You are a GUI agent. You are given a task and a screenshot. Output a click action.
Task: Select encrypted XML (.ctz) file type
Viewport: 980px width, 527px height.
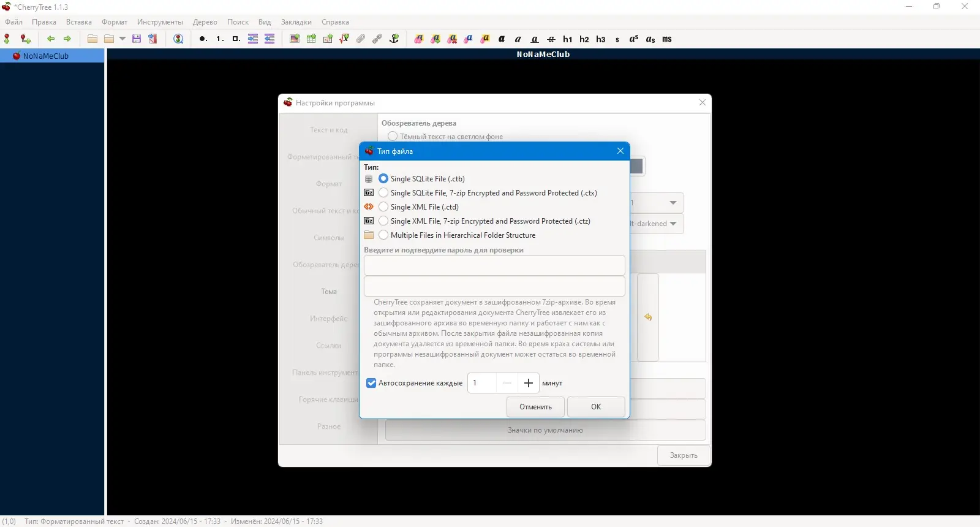pos(383,221)
